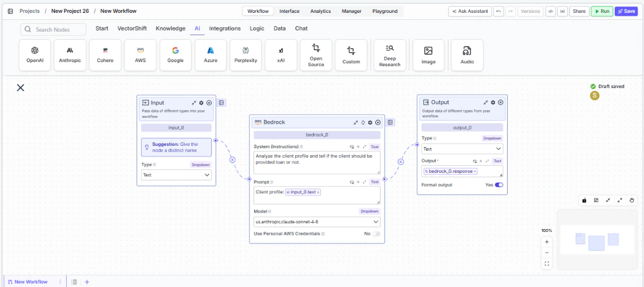
Task: Open the New Project 26 breadcrumb
Action: point(70,11)
